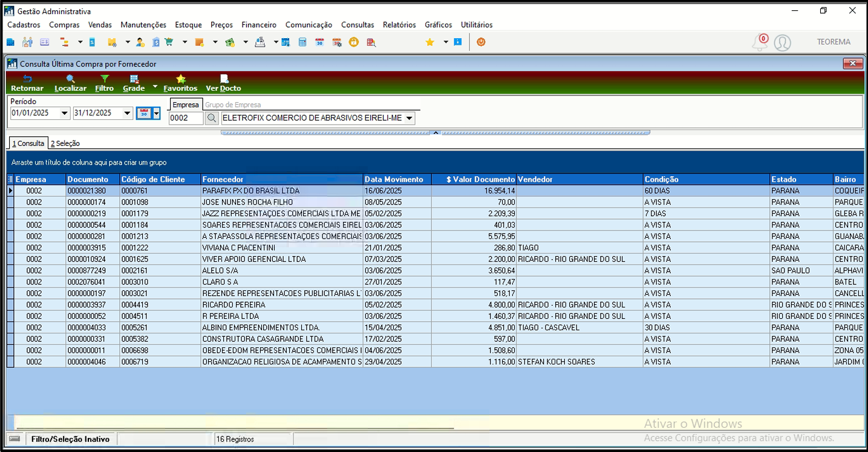Collapse the filter panel via splitter arrow
This screenshot has height=452, width=868.
(x=435, y=132)
